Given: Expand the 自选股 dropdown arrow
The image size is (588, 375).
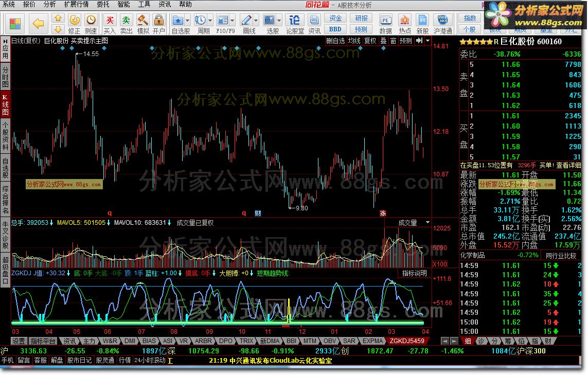Looking at the screenshot, I should [x=187, y=20].
